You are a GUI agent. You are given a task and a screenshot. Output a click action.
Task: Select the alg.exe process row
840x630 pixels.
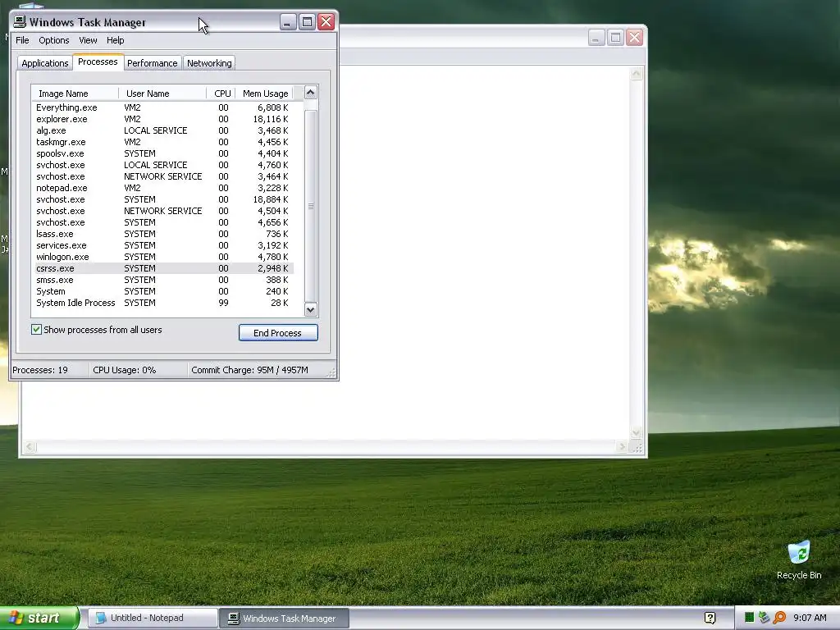pos(163,130)
